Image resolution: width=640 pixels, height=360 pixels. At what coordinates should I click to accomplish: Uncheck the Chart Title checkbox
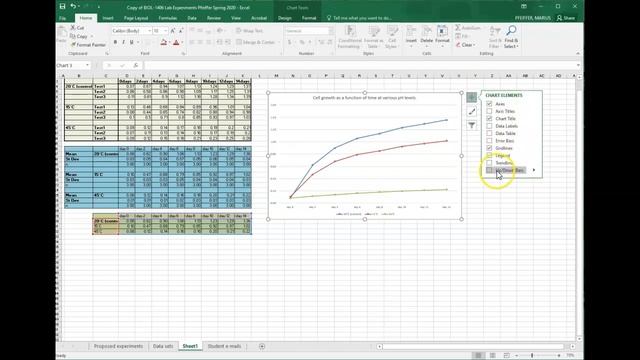click(489, 118)
